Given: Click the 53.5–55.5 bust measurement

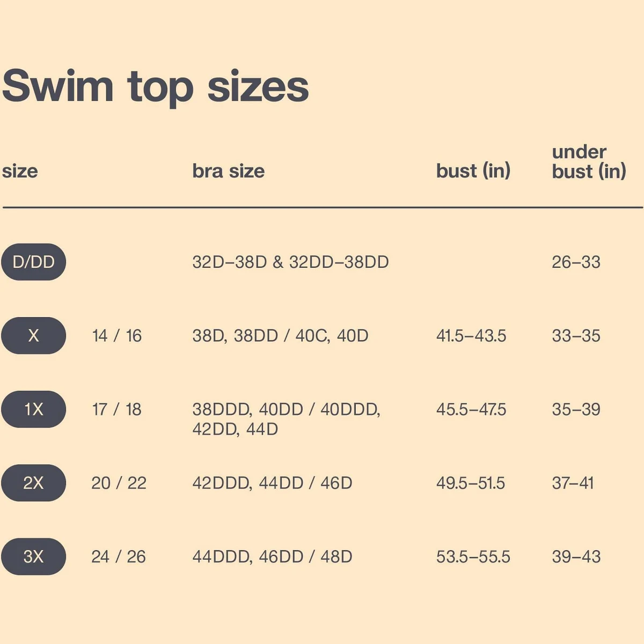Looking at the screenshot, I should point(473,557).
